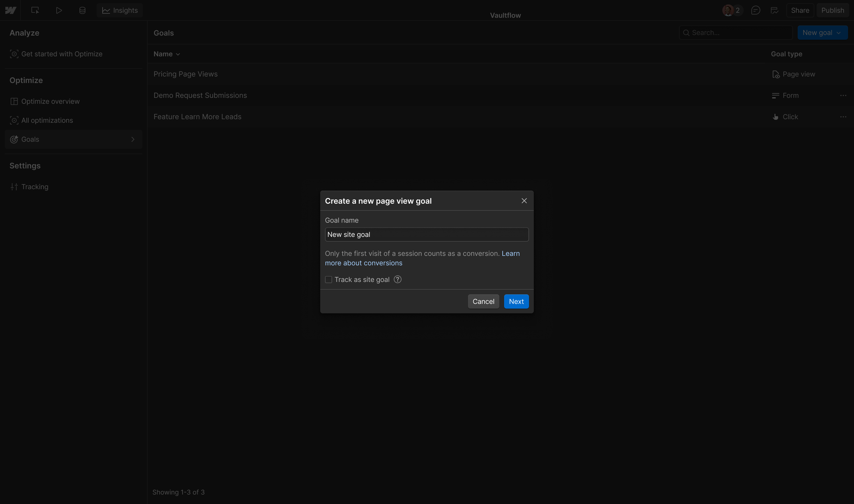Open the comments speech bubble icon
The height and width of the screenshot is (504, 854).
click(756, 10)
